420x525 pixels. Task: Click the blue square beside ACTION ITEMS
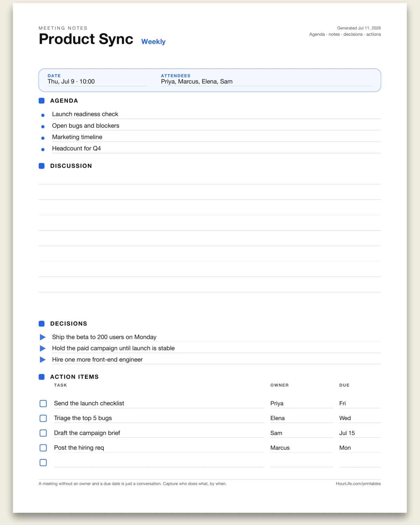(x=42, y=377)
